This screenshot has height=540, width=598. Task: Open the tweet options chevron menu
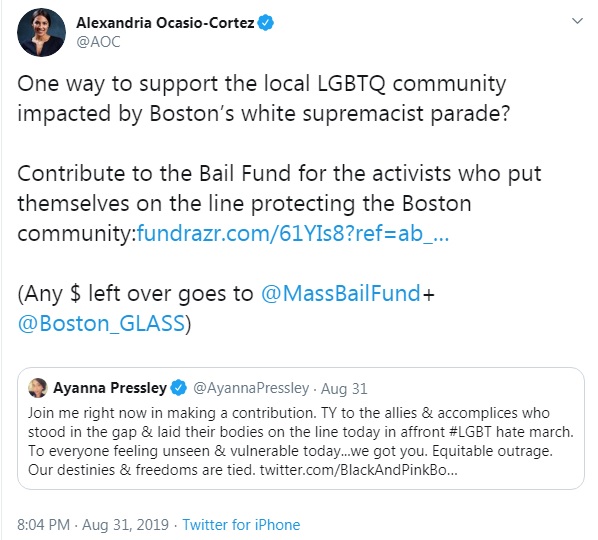coord(577,21)
